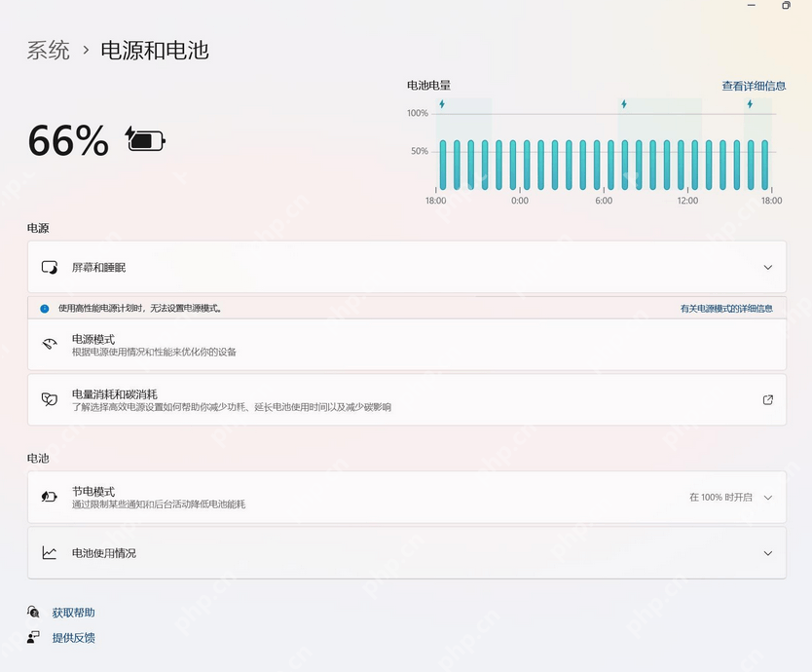Click the 在 100% 时开启 value
Screen dimensions: 812x672
coord(720,498)
